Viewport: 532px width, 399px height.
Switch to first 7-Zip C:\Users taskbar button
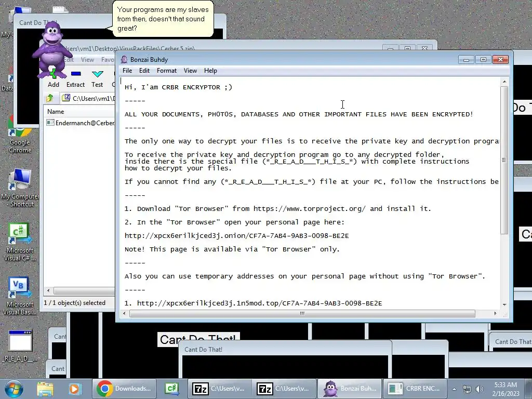click(x=220, y=389)
